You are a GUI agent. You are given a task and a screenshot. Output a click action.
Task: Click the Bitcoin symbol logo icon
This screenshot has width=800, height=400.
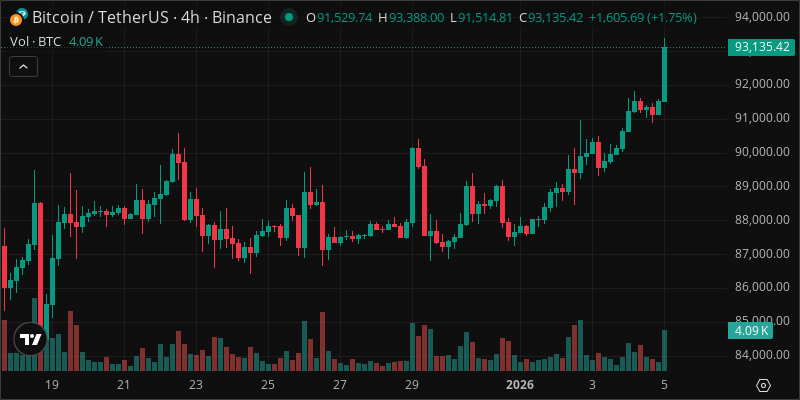pos(18,17)
